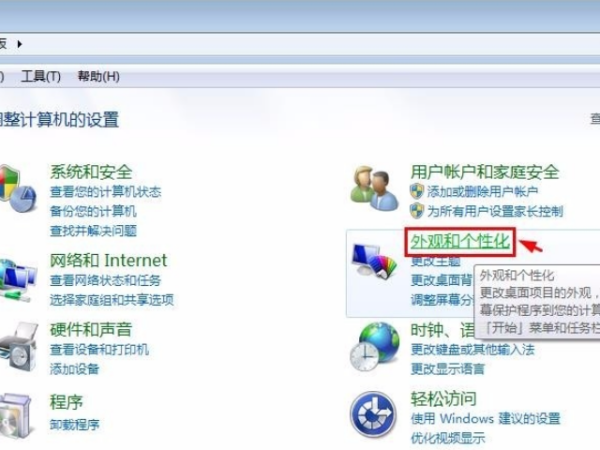600x450 pixels.
Task: Click 备份您的计算机 link
Action: pos(93,211)
